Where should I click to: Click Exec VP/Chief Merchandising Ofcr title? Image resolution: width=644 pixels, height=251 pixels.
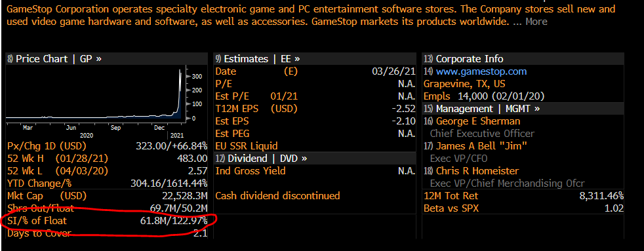coord(507,183)
